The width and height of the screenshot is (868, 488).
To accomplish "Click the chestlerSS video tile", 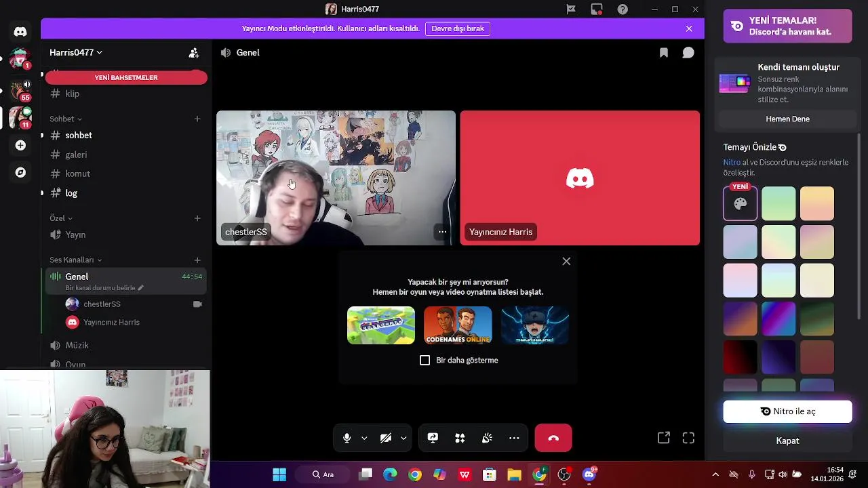I will [336, 178].
